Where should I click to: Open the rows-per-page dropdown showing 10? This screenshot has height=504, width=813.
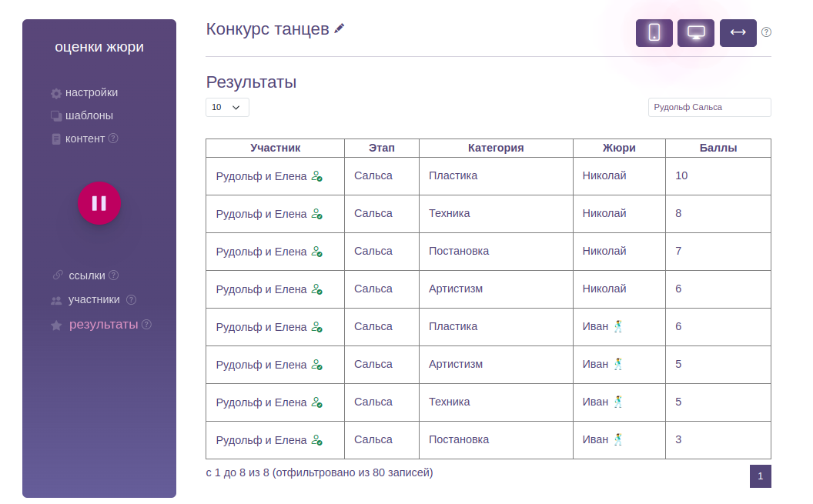pyautogui.click(x=227, y=107)
